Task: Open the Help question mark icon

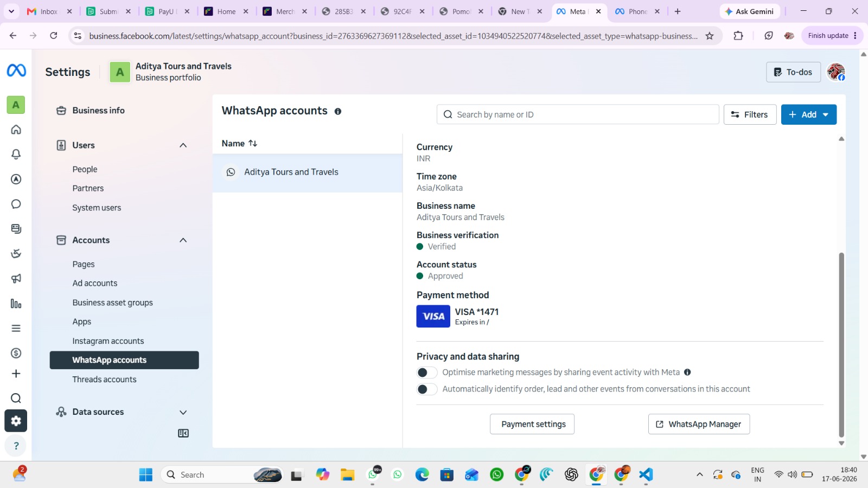Action: coord(16,446)
